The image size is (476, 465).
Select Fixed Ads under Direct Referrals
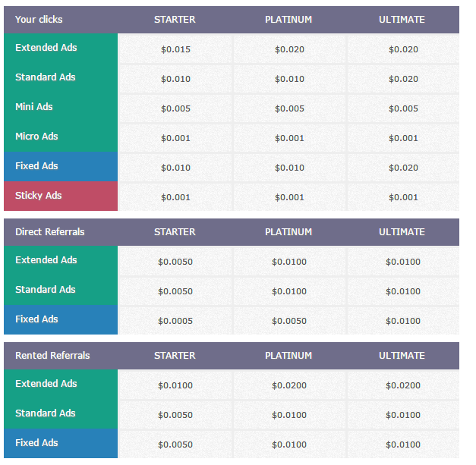coord(36,319)
